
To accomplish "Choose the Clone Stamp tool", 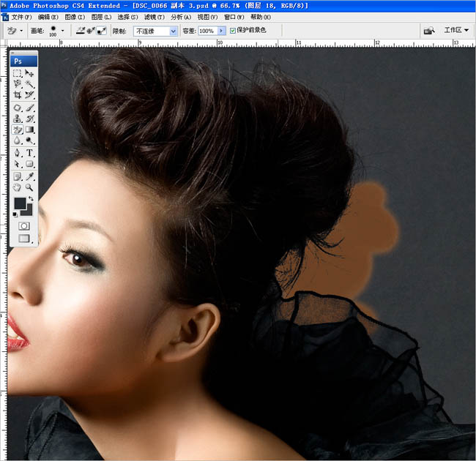I will pyautogui.click(x=18, y=118).
